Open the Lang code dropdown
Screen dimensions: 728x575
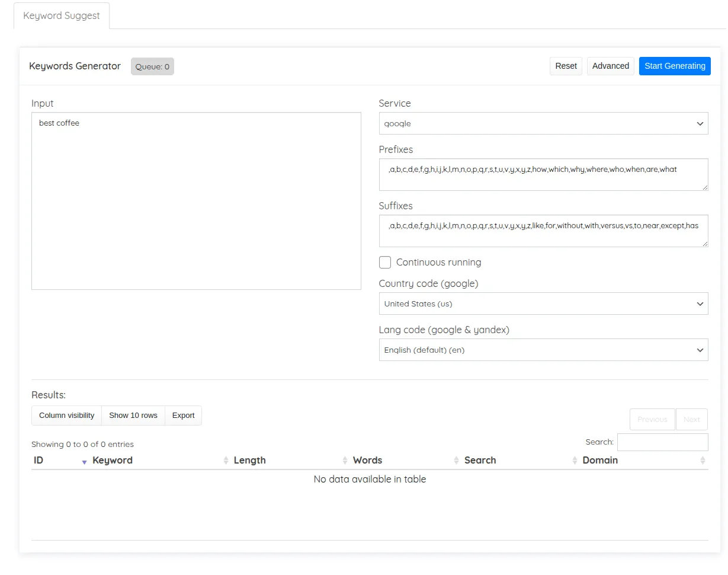point(543,350)
